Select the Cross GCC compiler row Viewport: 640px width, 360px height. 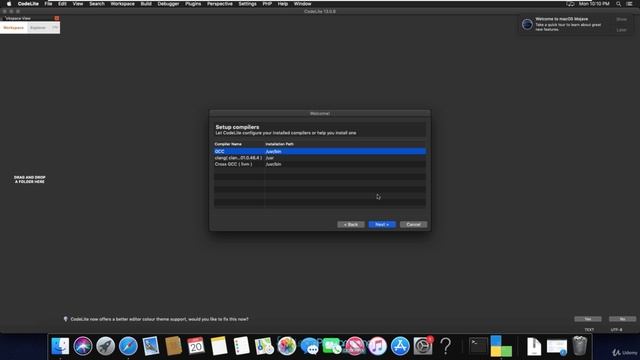(x=320, y=164)
